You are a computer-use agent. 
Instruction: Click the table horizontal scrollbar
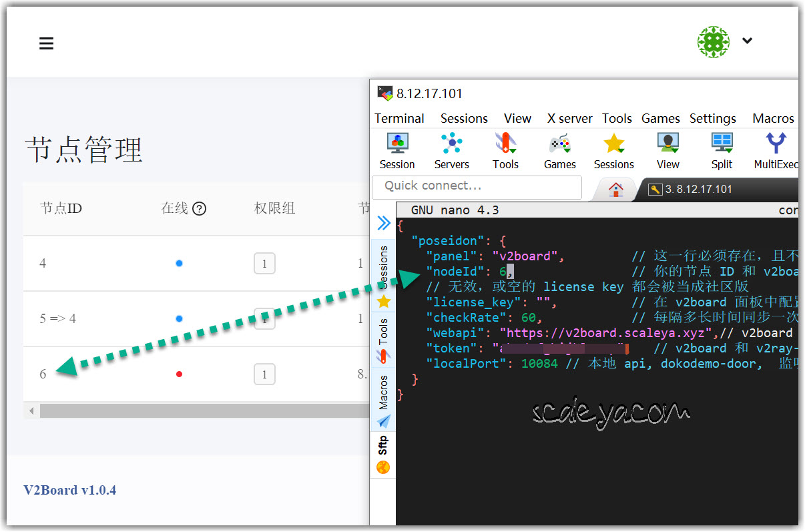click(x=200, y=410)
